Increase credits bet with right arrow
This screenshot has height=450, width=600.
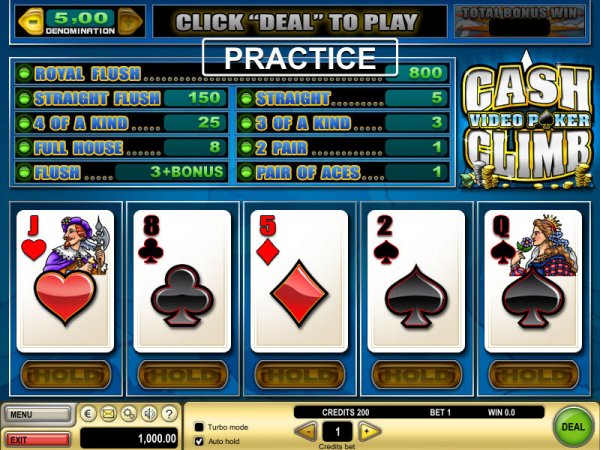click(x=369, y=432)
